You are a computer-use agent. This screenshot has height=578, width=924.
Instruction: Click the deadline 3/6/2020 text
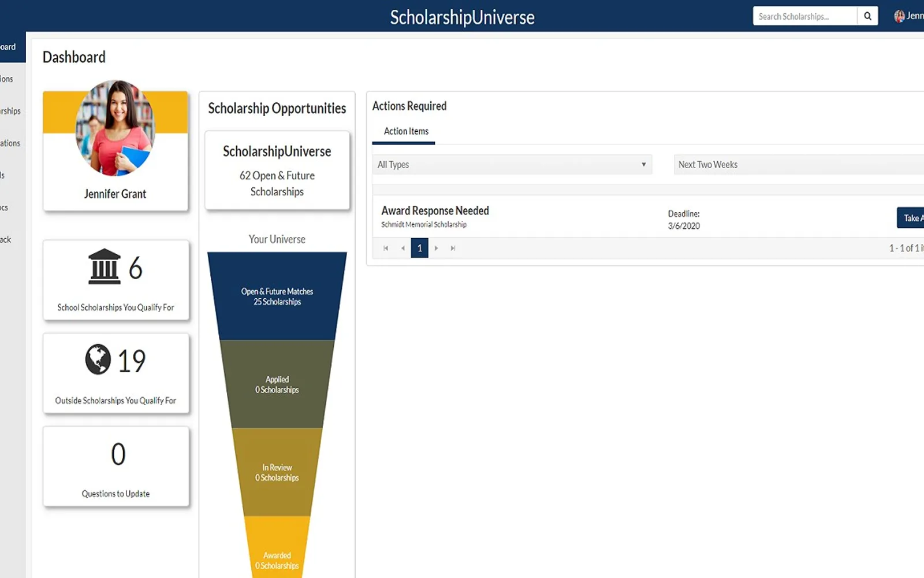click(x=684, y=226)
